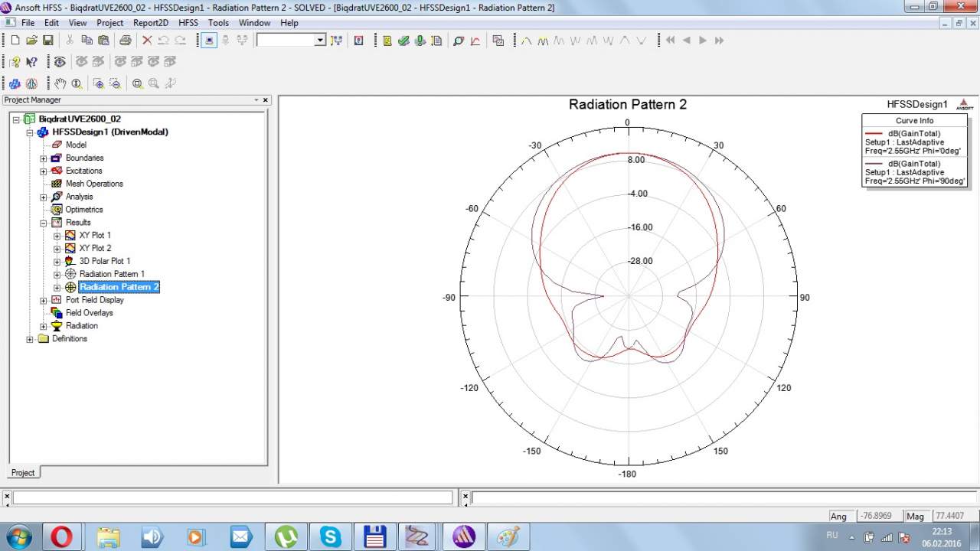
Task: Expand the Definitions folder node
Action: (x=31, y=339)
